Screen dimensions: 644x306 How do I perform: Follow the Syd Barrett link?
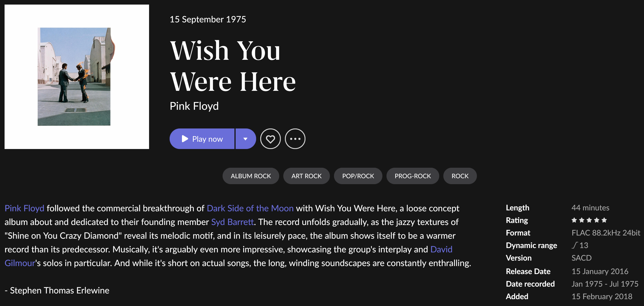pos(232,222)
